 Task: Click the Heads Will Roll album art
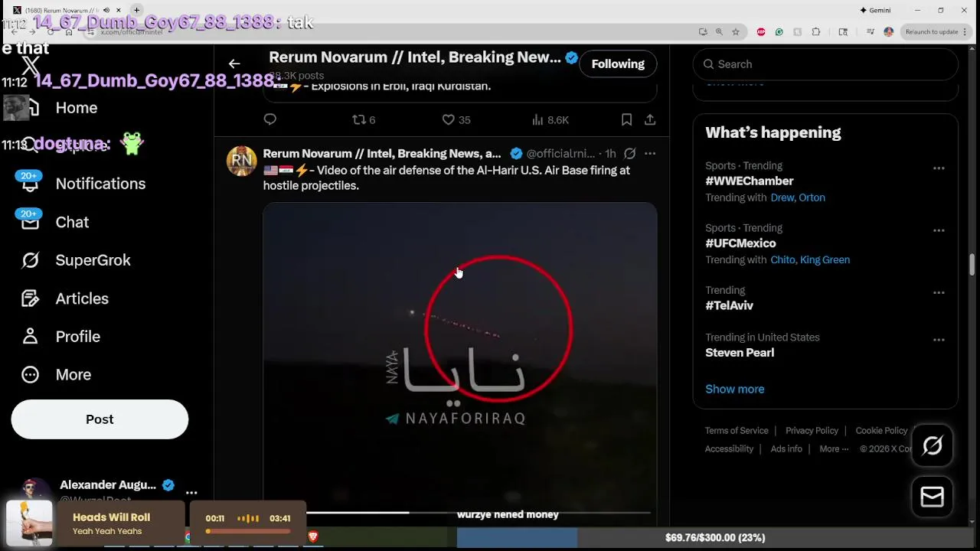click(x=30, y=523)
